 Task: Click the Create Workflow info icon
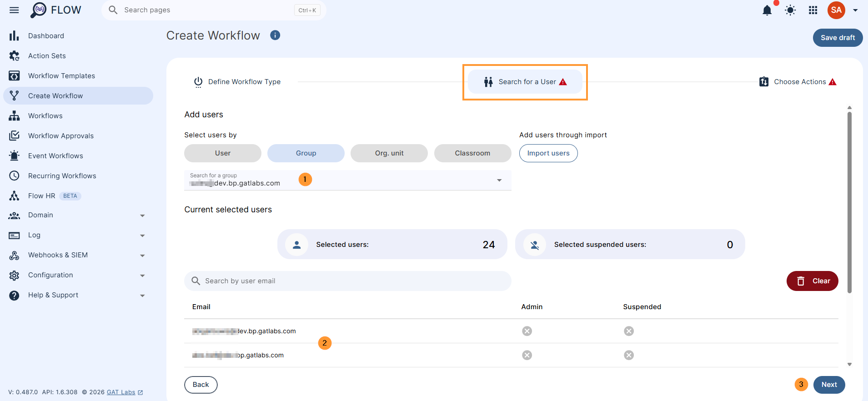click(275, 35)
